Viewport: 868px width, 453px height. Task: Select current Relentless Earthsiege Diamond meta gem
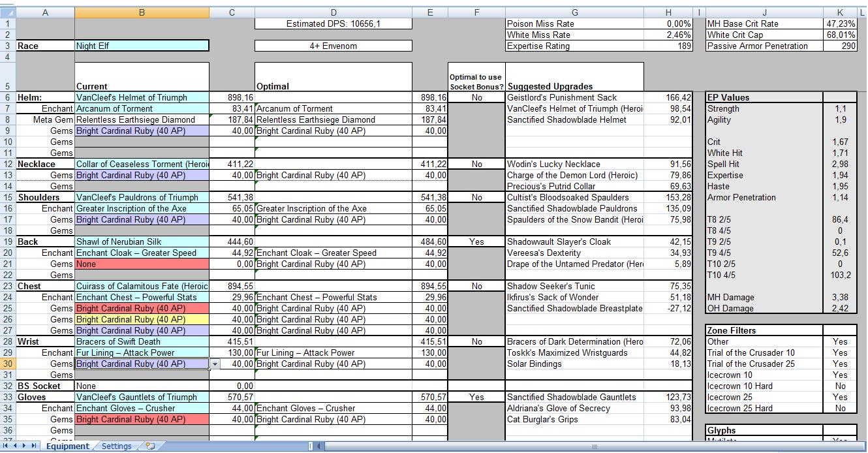[142, 119]
